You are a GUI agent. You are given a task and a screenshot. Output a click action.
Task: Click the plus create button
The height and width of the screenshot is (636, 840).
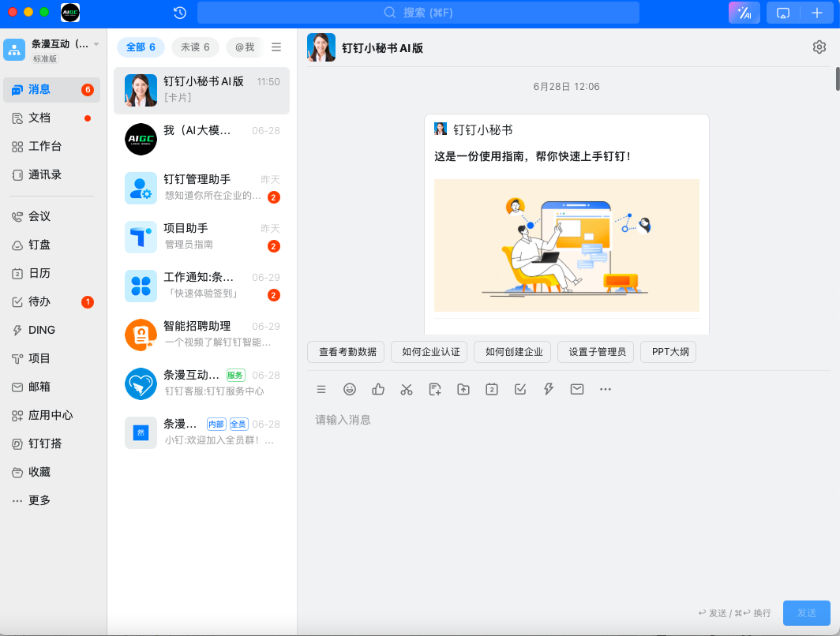pyautogui.click(x=817, y=13)
